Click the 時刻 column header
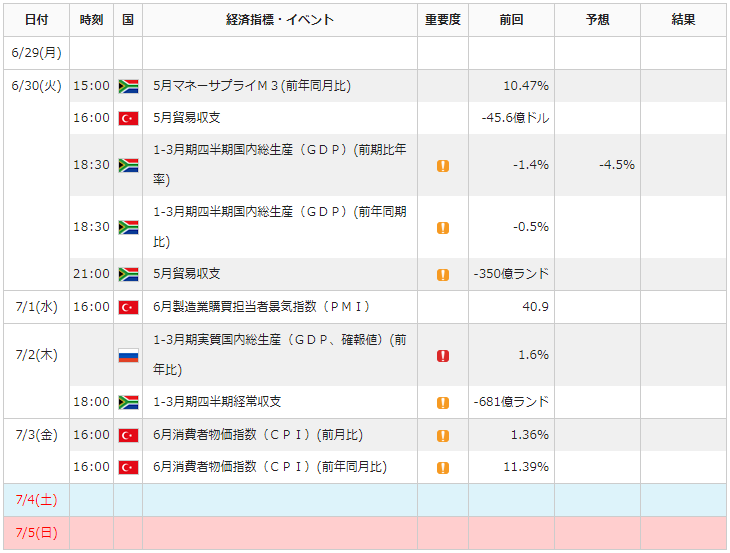 point(91,20)
